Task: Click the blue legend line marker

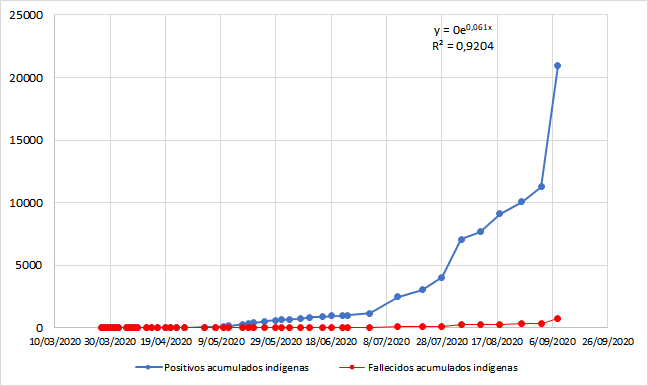Action: click(x=148, y=367)
